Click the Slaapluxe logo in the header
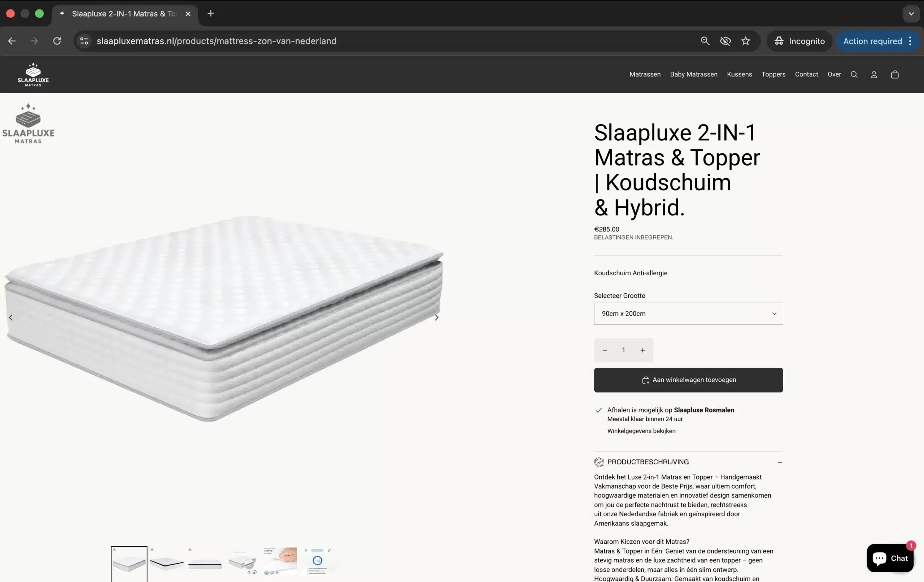The height and width of the screenshot is (582, 924). [x=33, y=74]
